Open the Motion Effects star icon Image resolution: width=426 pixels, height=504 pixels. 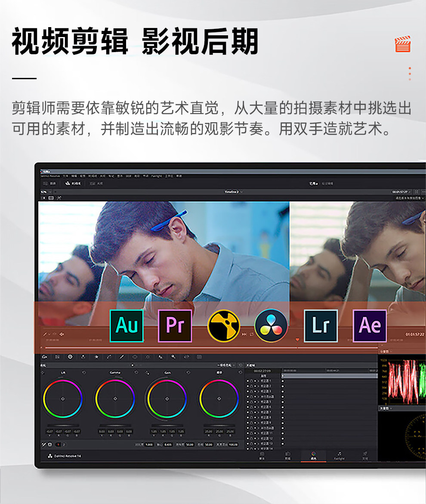point(96,357)
